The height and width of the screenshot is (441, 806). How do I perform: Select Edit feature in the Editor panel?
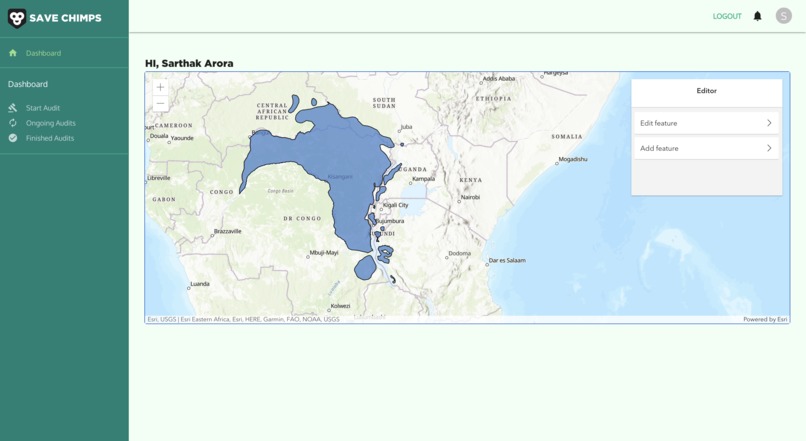pyautogui.click(x=706, y=123)
